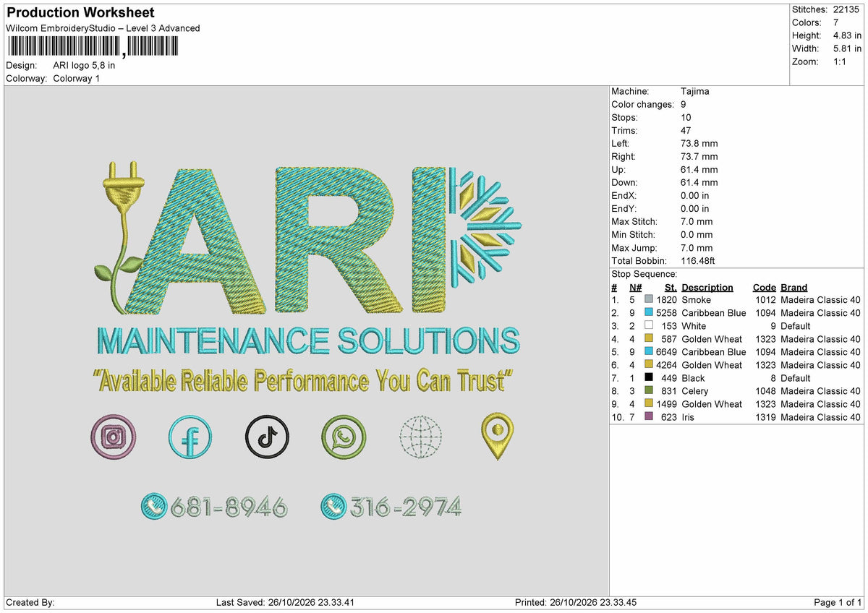Click the Smoke color swatch in row 1
Viewport: 868px width, 613px height.
(x=649, y=300)
